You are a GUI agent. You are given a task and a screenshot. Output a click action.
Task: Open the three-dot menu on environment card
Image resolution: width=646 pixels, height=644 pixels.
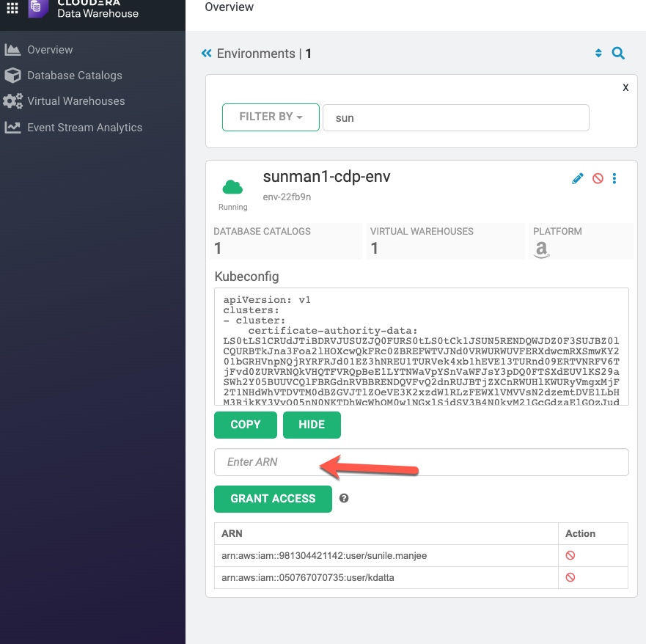(x=614, y=178)
